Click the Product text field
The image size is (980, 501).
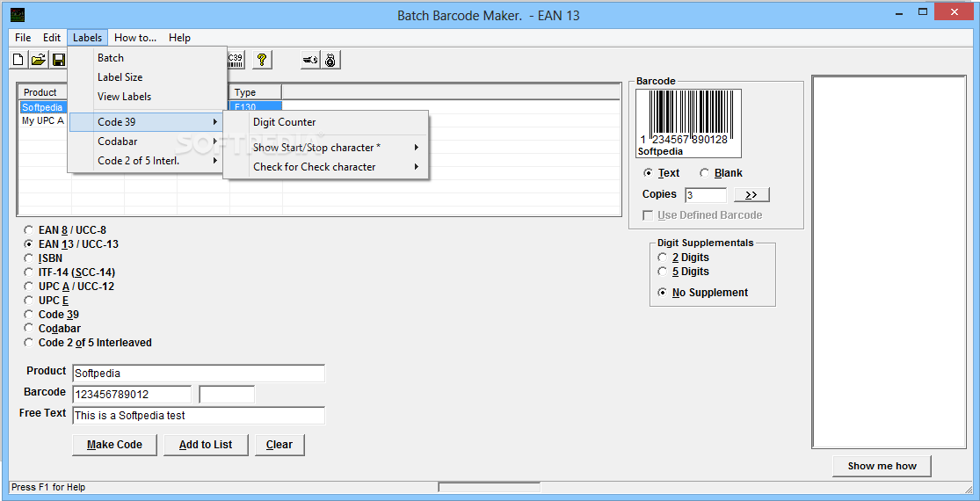coord(199,374)
